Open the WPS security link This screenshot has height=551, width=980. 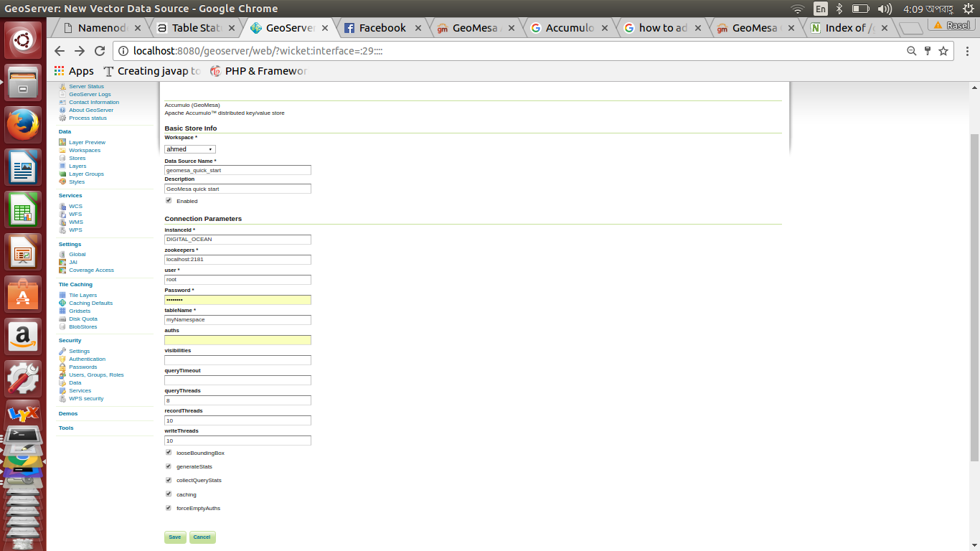(x=86, y=399)
